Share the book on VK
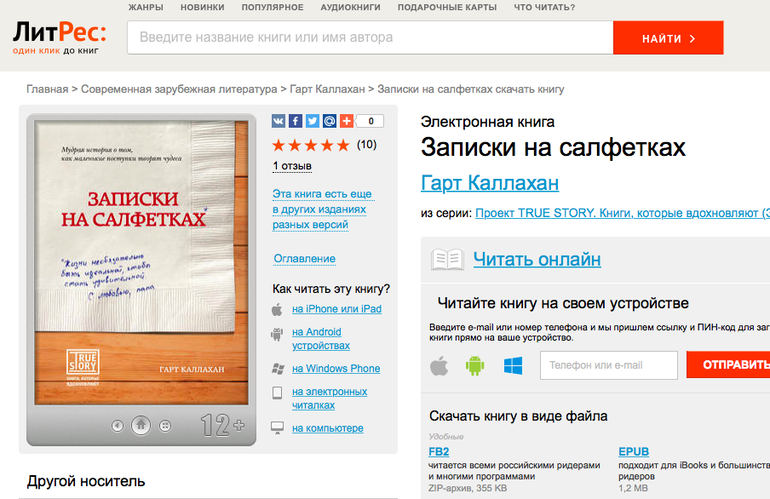This screenshot has height=499, width=770. pyautogui.click(x=279, y=121)
